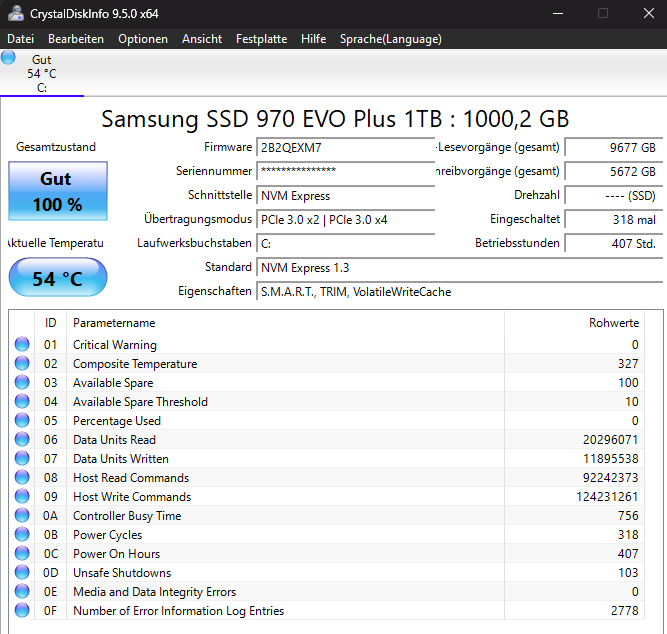The height and width of the screenshot is (634, 667).
Task: Select the Percentage Used parameter name
Action: [117, 421]
